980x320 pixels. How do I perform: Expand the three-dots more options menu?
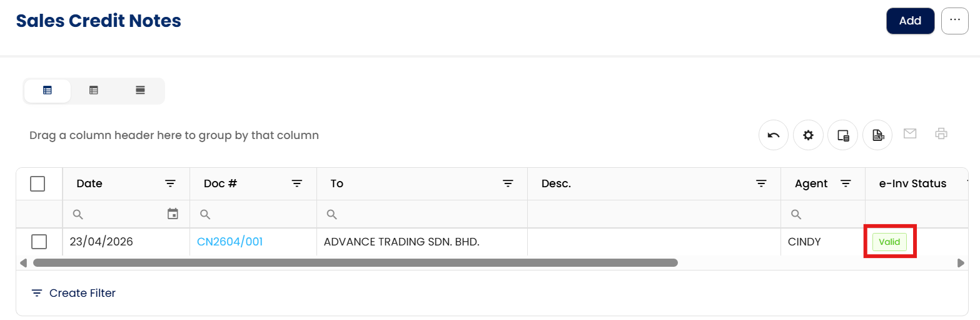point(954,21)
